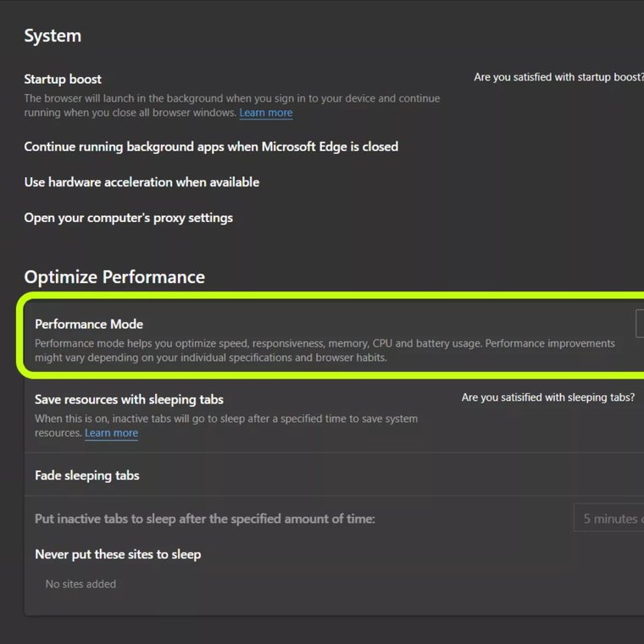Screen dimensions: 644x644
Task: Select Save resources with sleeping tabs
Action: pos(129,399)
